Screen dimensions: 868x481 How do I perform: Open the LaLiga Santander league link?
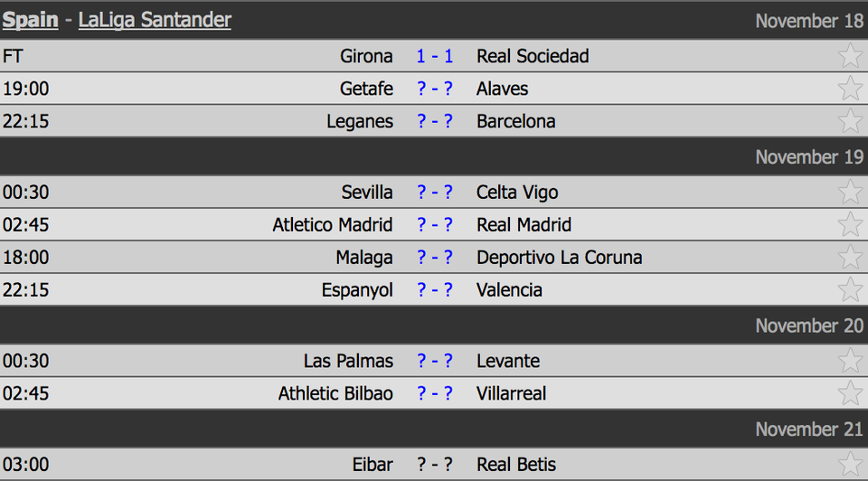(x=155, y=20)
